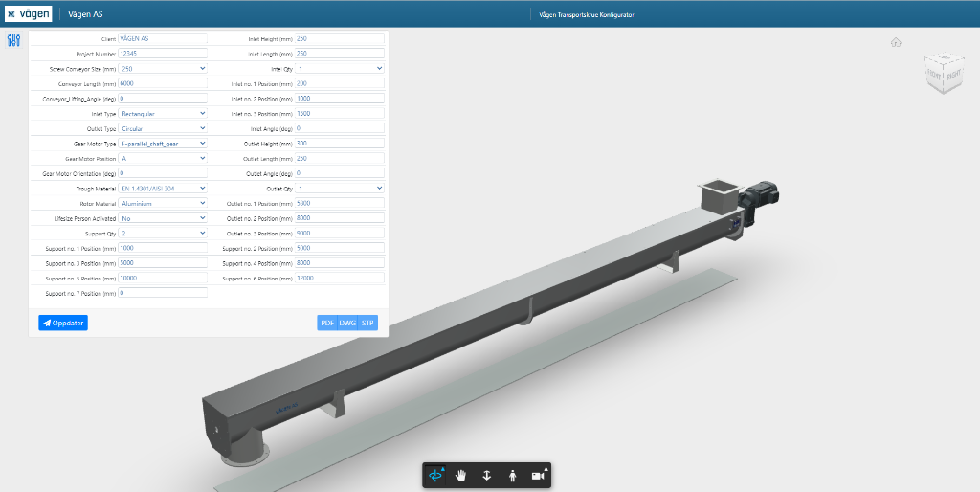Open Outlet Type dropdown
Image resolution: width=980 pixels, height=492 pixels.
click(163, 128)
